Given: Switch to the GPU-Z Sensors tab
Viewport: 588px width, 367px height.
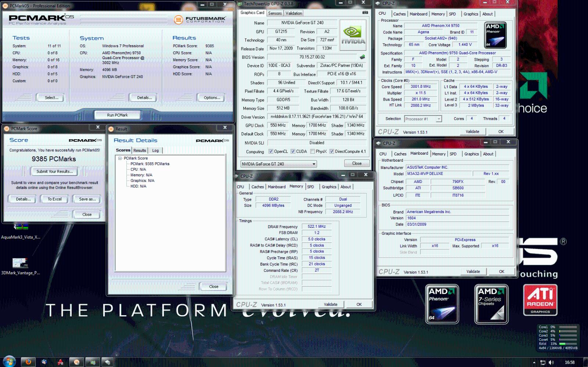Looking at the screenshot, I should (x=275, y=13).
